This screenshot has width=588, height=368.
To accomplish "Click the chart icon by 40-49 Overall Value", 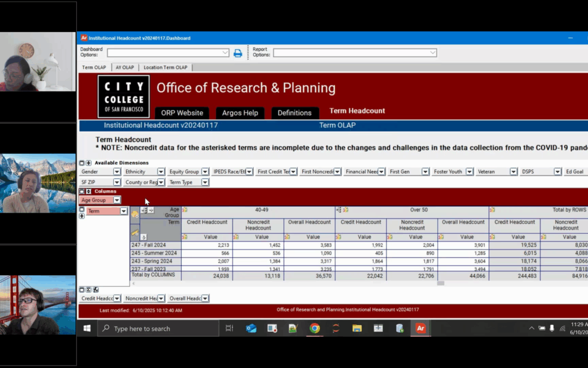I will (x=287, y=237).
